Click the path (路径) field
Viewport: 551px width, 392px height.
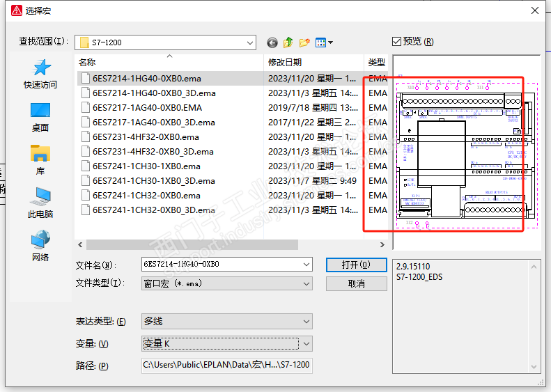(x=227, y=366)
